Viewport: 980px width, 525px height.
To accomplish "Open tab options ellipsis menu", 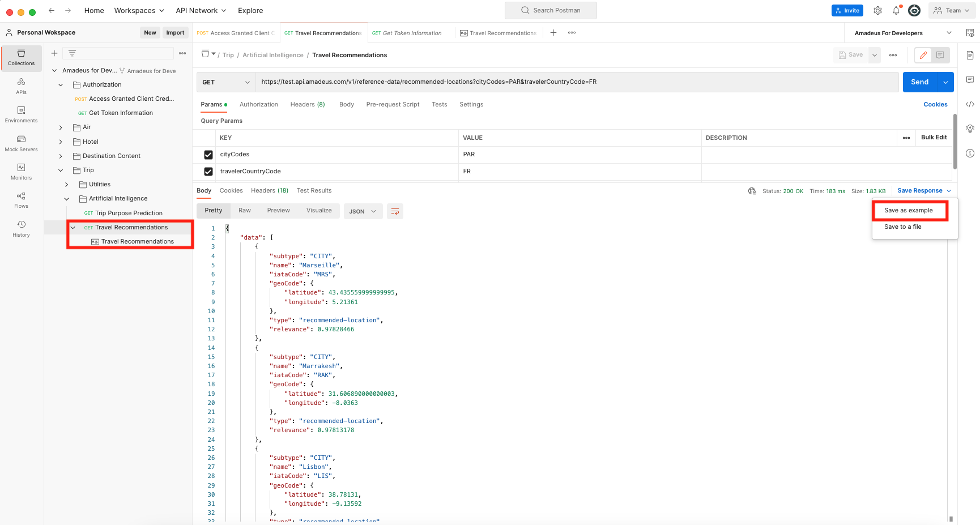I will (572, 33).
